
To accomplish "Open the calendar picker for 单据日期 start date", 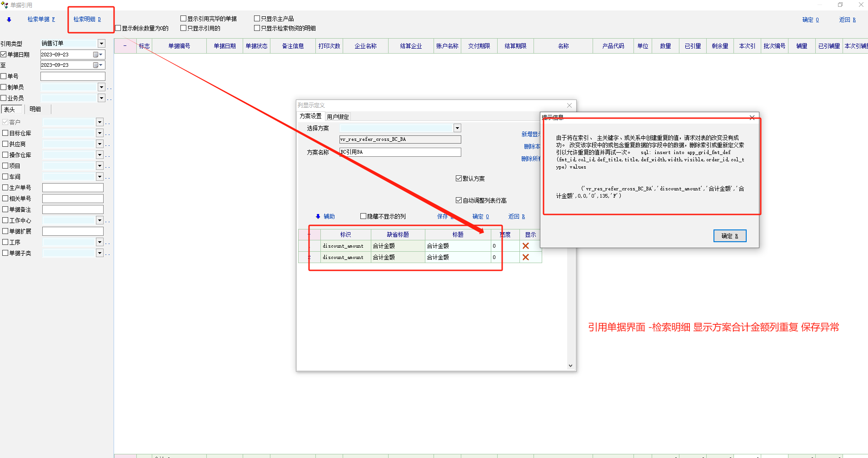I will [x=96, y=55].
